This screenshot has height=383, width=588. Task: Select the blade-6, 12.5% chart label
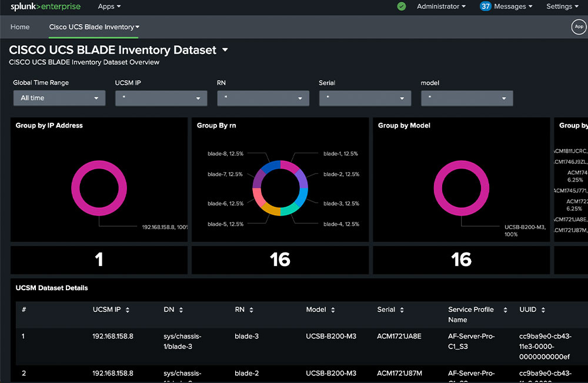pos(225,203)
